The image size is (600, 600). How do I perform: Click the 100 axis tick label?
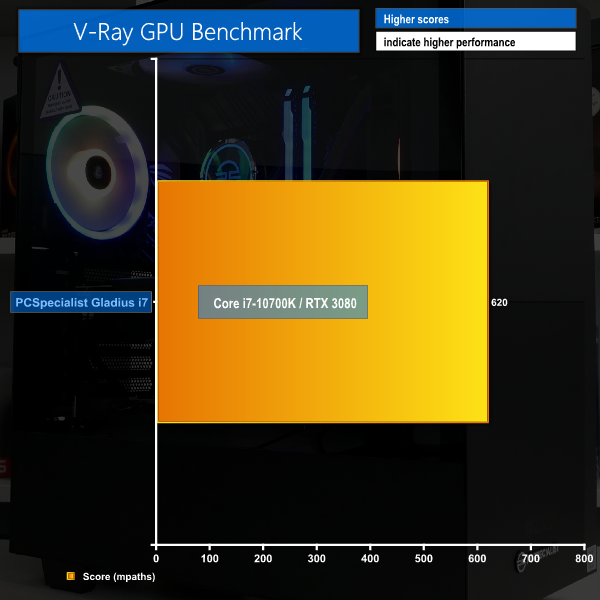[x=209, y=558]
